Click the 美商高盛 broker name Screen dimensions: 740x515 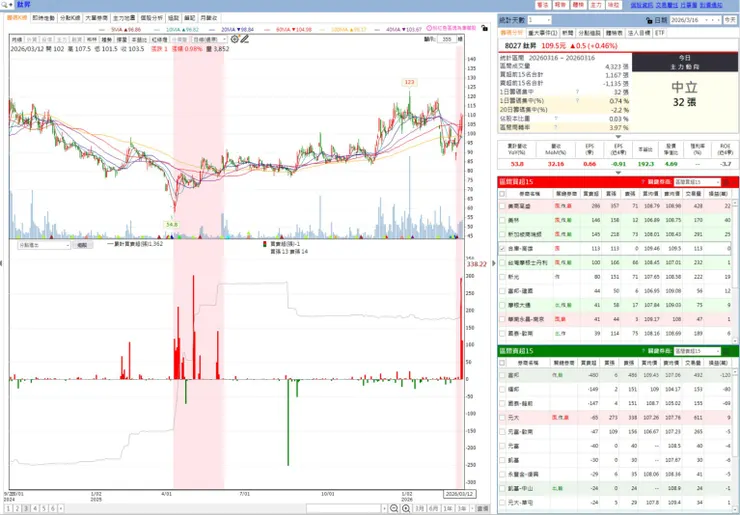[519, 206]
